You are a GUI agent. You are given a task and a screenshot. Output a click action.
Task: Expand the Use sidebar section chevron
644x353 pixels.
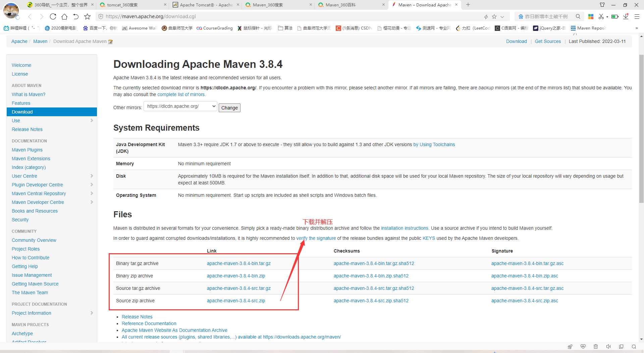pyautogui.click(x=92, y=121)
